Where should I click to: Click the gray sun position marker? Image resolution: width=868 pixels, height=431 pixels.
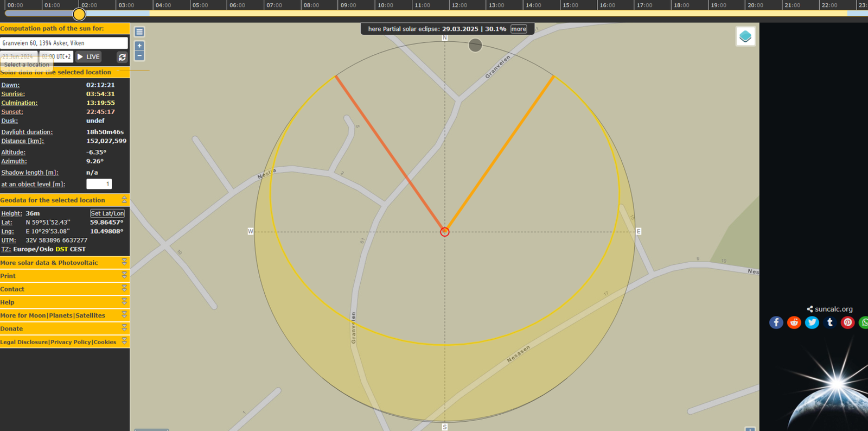(x=475, y=45)
